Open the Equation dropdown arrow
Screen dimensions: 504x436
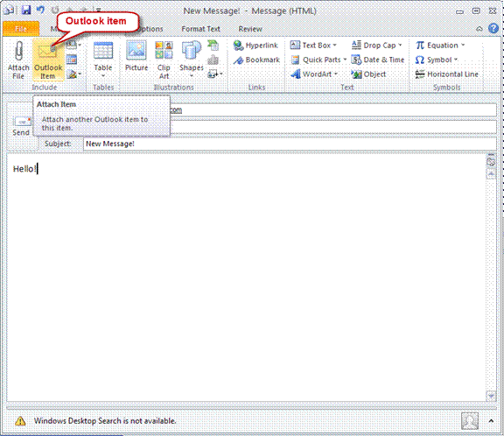(463, 46)
